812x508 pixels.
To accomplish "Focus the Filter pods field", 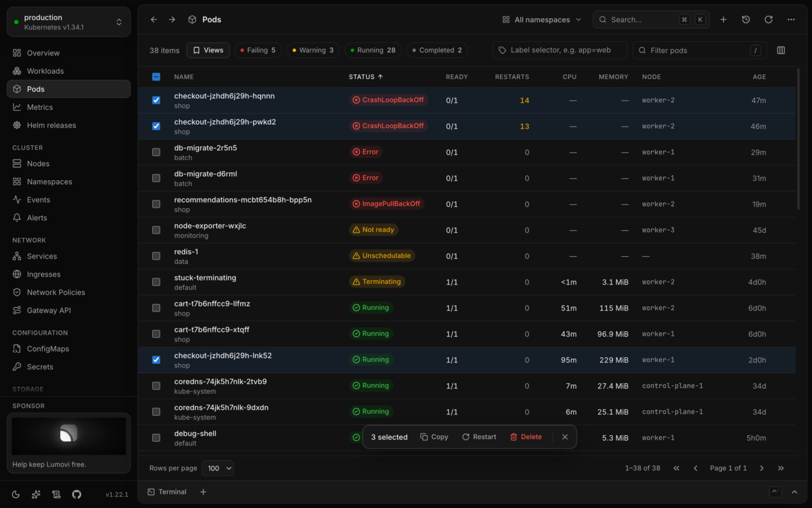I will (x=700, y=50).
